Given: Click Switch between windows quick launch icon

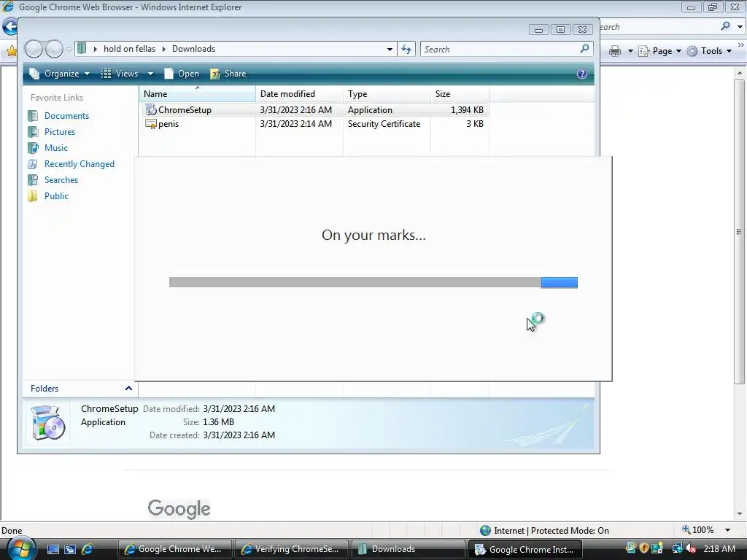Looking at the screenshot, I should coord(69,549).
